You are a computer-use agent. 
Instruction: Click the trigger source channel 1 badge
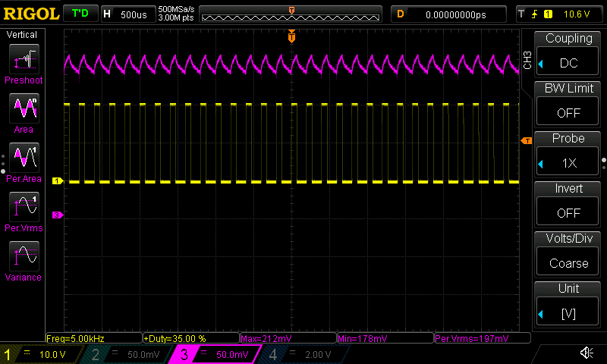point(548,14)
